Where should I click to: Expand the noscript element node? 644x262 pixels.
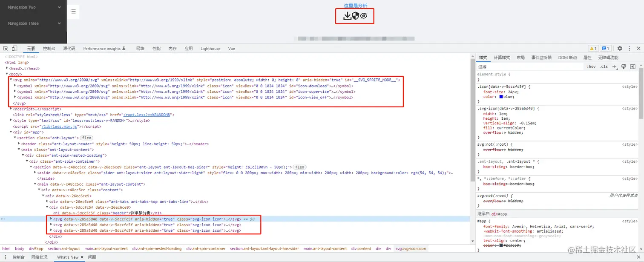11,109
